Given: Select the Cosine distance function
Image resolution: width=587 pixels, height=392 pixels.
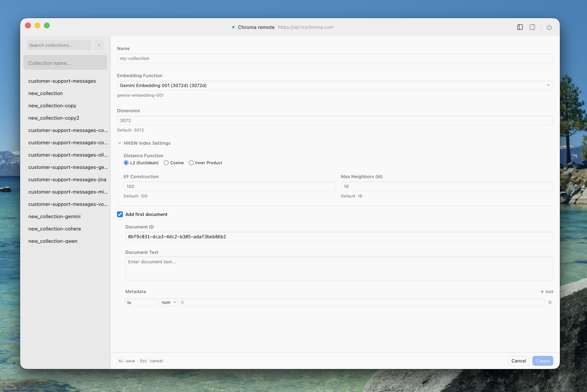Looking at the screenshot, I should [x=166, y=163].
